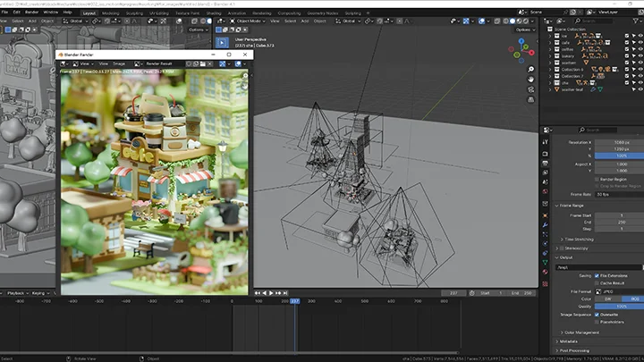Open the Object properties tab icon

545,215
